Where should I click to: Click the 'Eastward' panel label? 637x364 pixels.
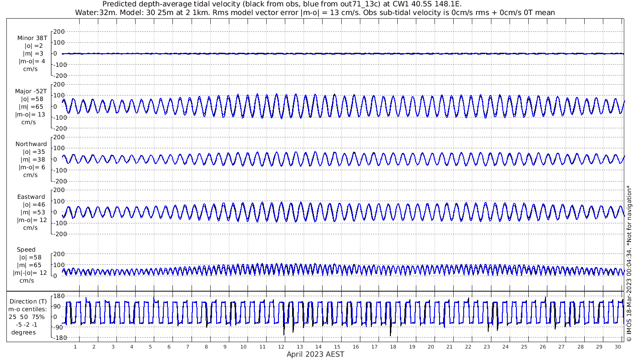[31, 197]
